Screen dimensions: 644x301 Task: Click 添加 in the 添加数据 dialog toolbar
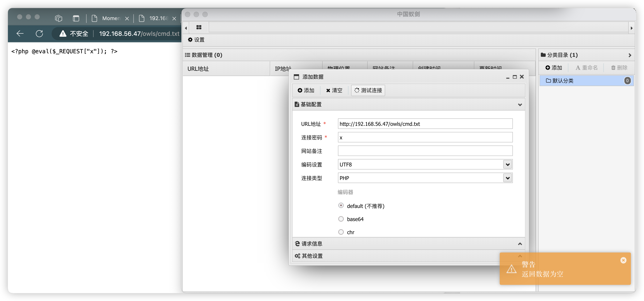coord(306,90)
